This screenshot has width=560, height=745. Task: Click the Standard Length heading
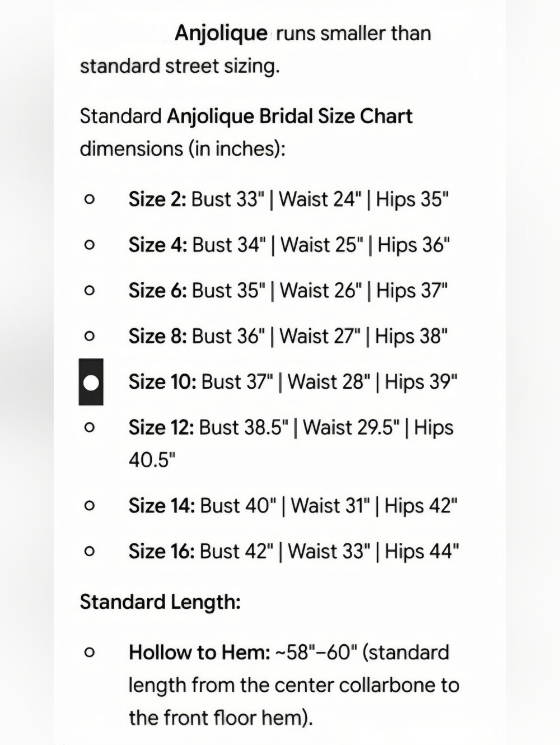point(160,602)
